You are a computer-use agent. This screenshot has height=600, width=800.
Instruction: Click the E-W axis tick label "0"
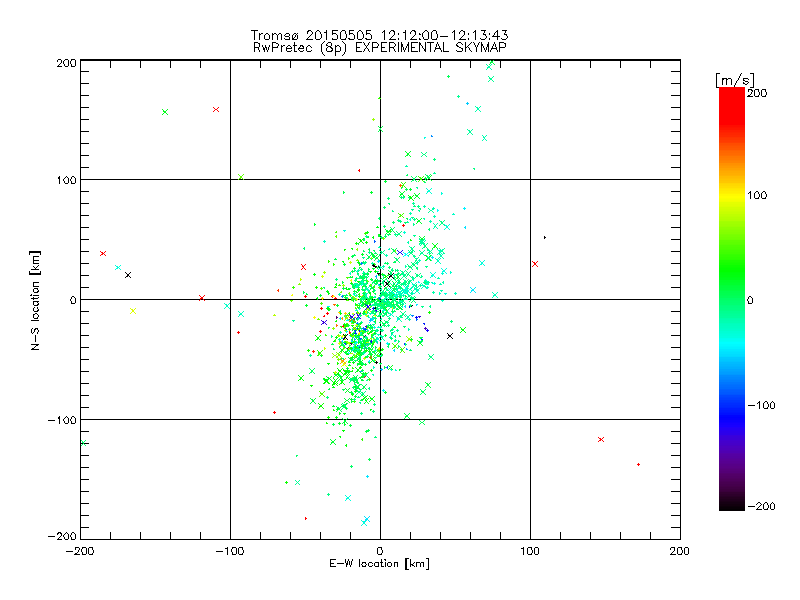click(x=380, y=551)
